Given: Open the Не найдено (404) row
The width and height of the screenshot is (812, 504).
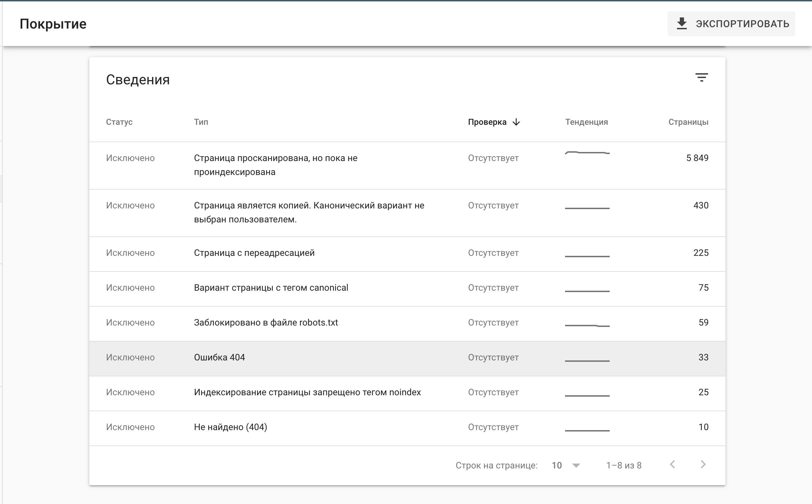Looking at the screenshot, I should tap(407, 428).
